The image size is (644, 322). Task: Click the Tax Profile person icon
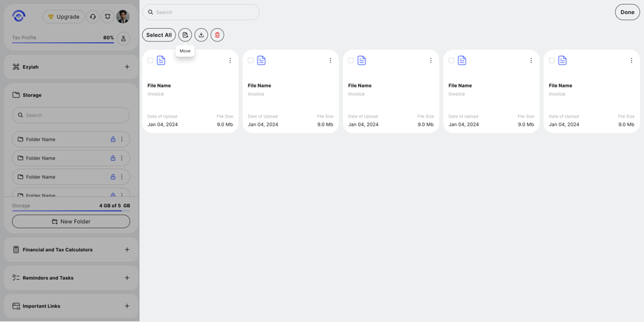tap(123, 39)
